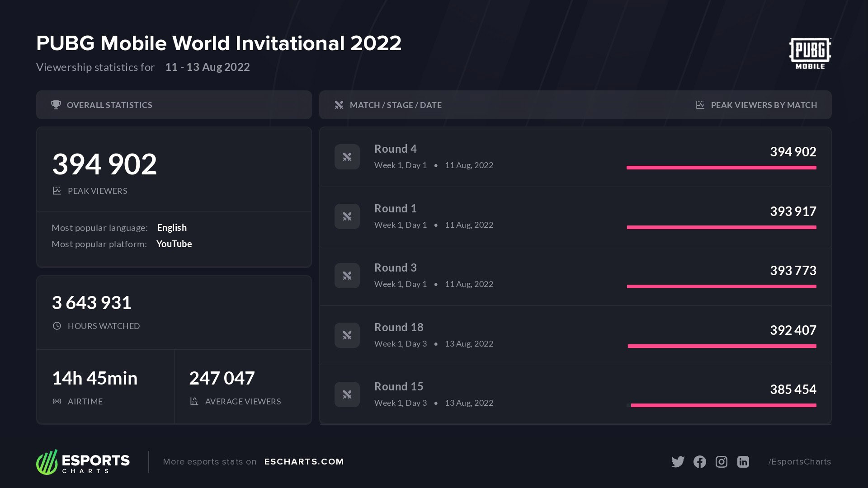Click the Instagram icon in footer
868x488 pixels.
[722, 462]
